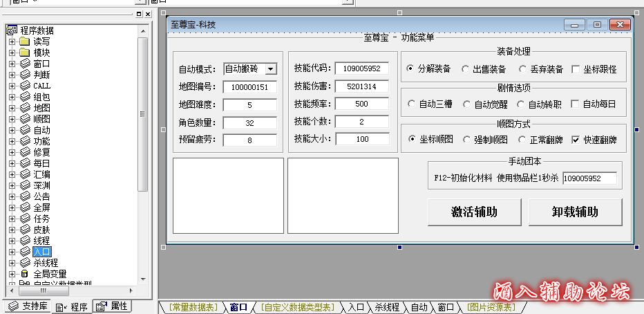This screenshot has width=644, height=314.
Task: Enable the 坐标跟怪 checkbox
Action: pos(576,69)
